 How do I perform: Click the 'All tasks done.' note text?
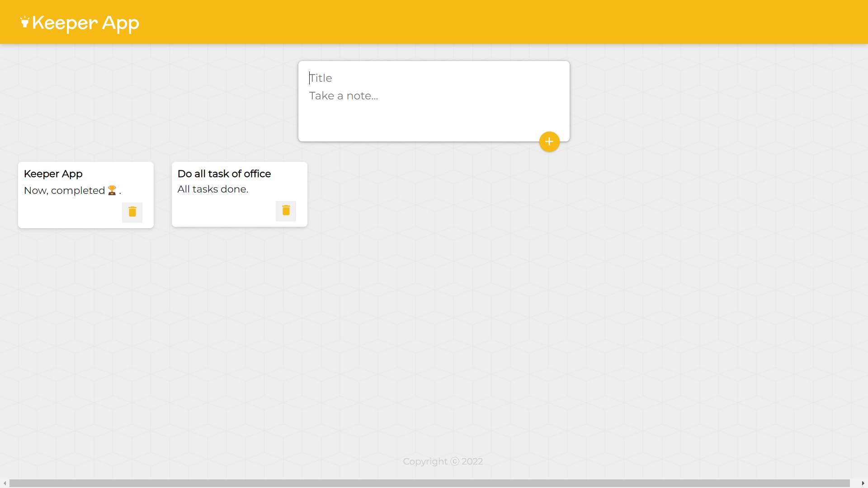pos(212,189)
